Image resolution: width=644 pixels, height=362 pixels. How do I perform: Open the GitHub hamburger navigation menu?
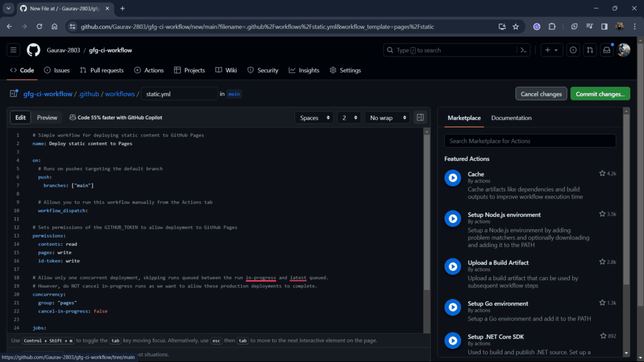pyautogui.click(x=14, y=50)
